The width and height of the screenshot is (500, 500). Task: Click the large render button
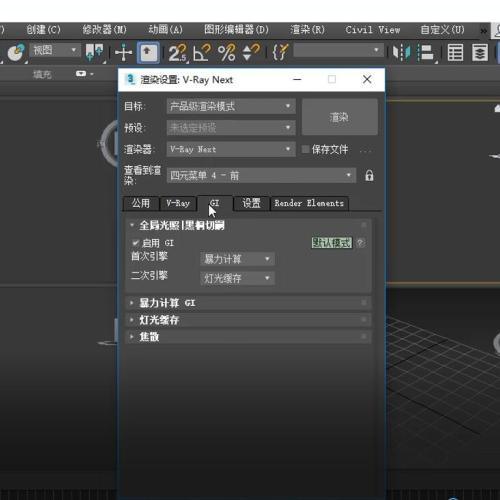coord(340,117)
